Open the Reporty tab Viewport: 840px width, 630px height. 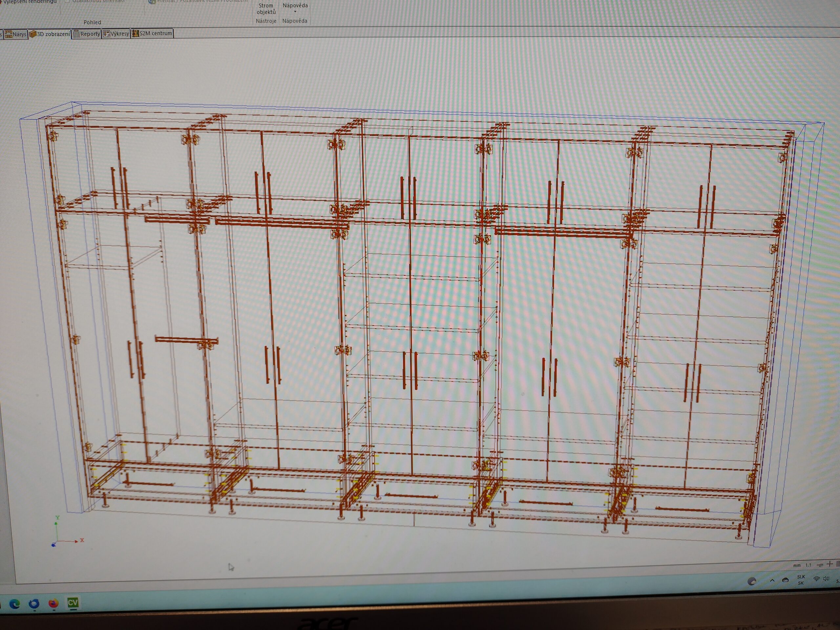pos(87,34)
